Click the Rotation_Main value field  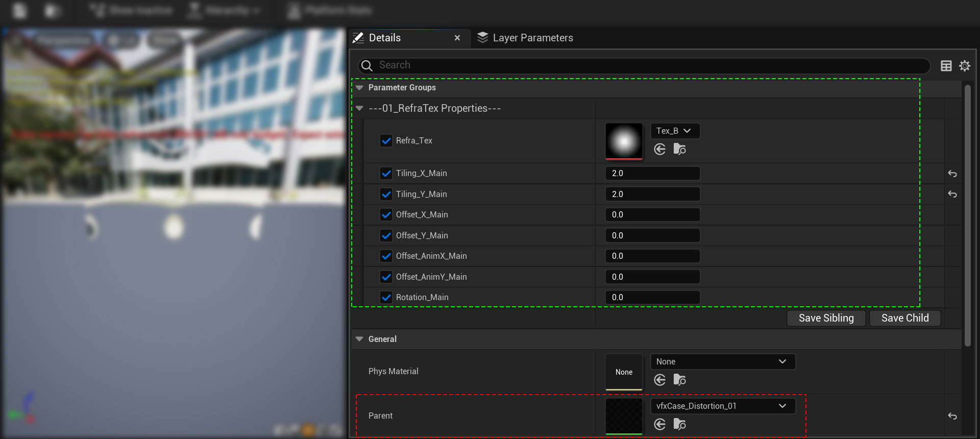pos(652,297)
